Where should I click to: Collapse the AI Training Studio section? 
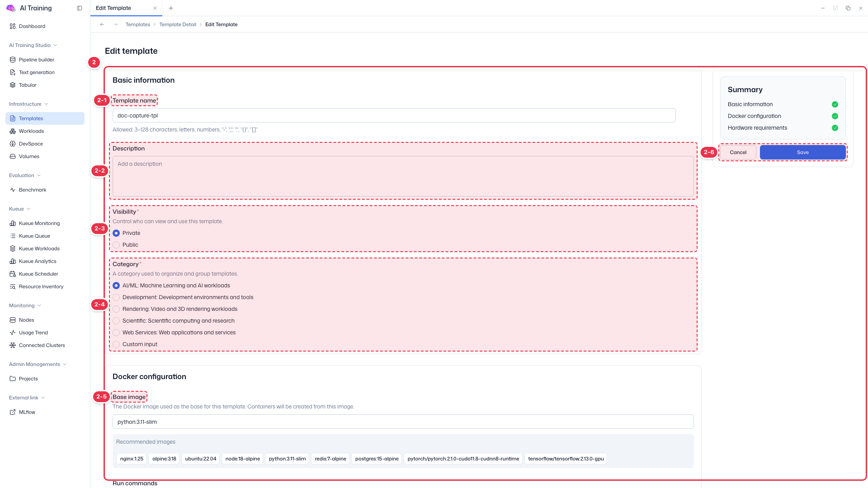(x=33, y=45)
